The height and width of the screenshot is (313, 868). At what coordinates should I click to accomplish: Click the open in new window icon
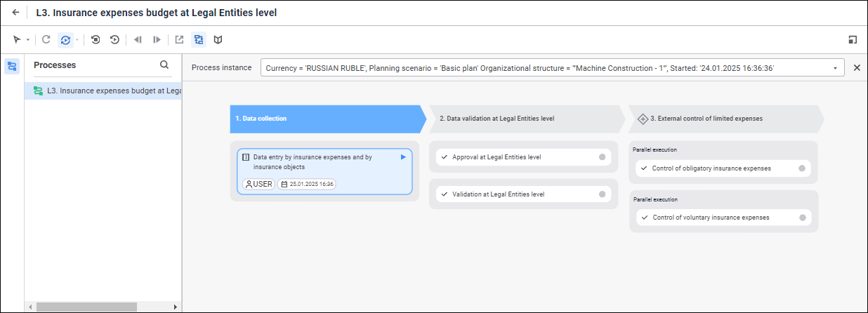pyautogui.click(x=179, y=40)
